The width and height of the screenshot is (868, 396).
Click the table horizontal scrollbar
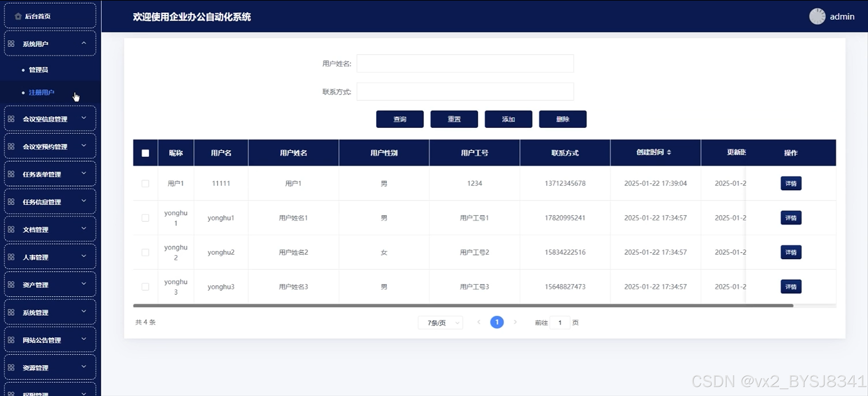(x=463, y=305)
